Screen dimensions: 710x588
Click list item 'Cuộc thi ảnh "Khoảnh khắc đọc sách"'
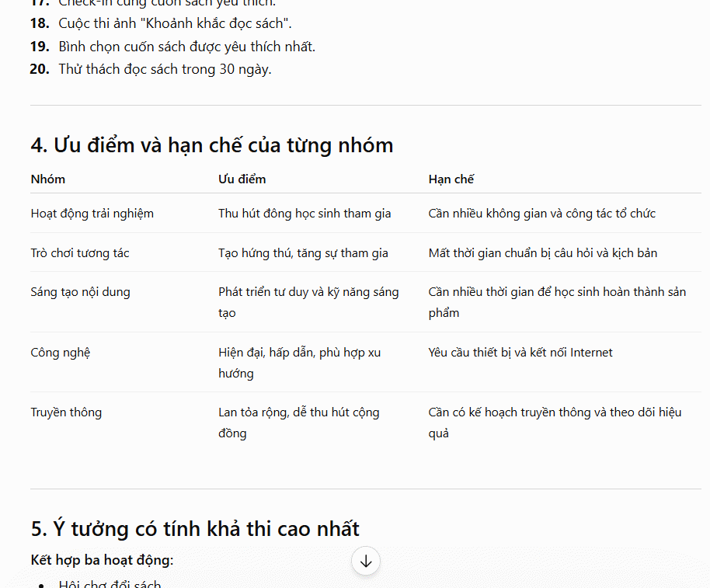pos(175,23)
